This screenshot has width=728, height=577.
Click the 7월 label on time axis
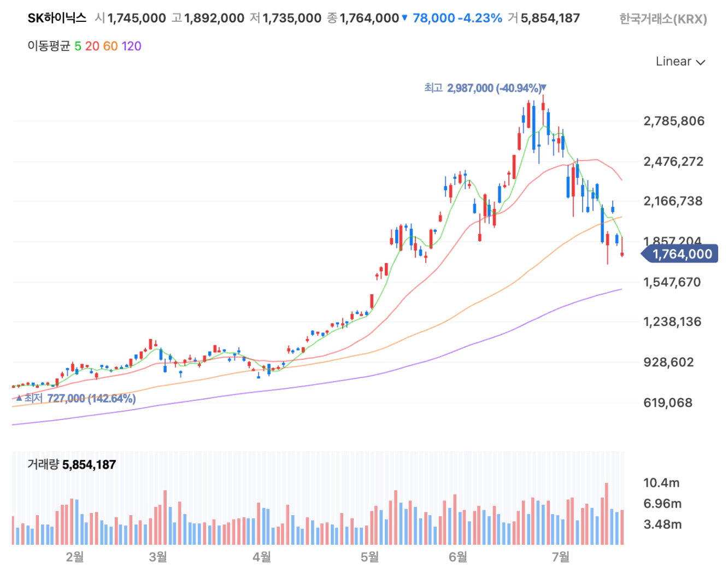[x=561, y=557]
